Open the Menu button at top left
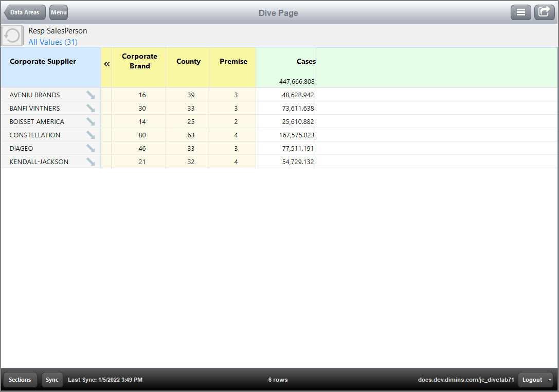The width and height of the screenshot is (559, 392). tap(58, 12)
